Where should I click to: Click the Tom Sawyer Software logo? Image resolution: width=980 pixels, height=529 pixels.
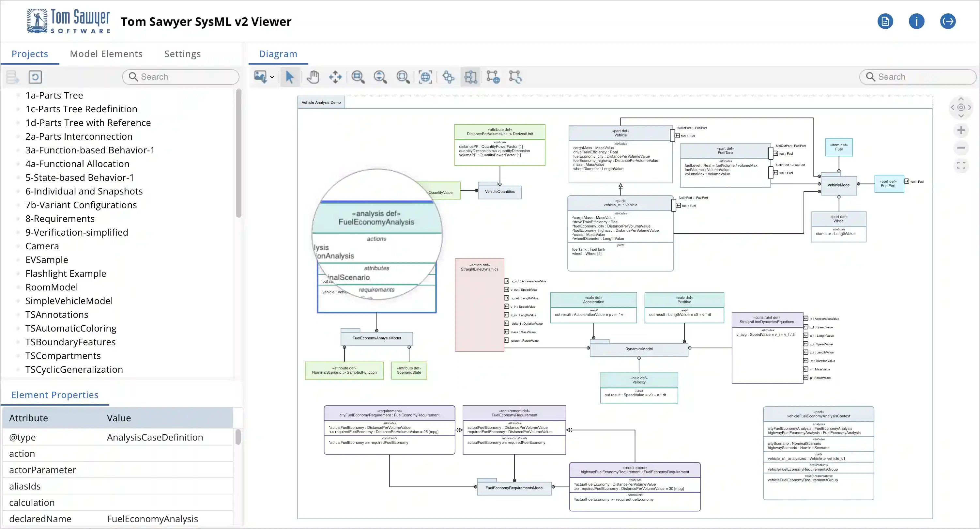[x=69, y=21]
